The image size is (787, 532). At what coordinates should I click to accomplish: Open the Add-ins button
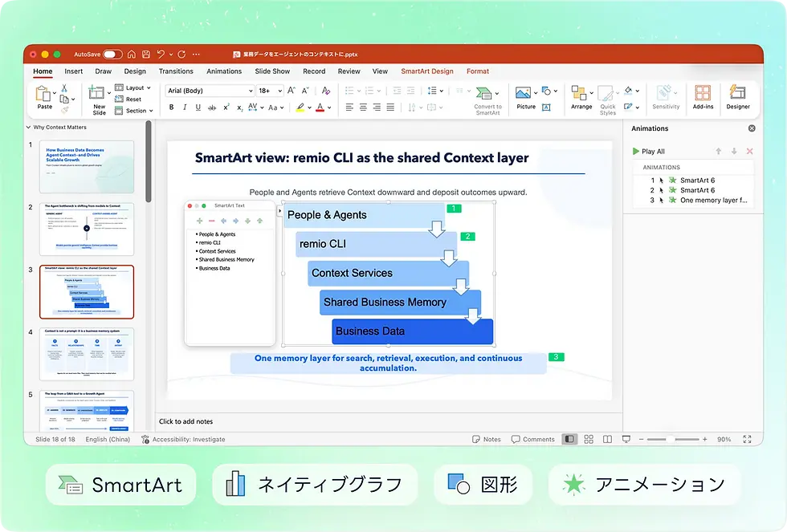coord(703,97)
